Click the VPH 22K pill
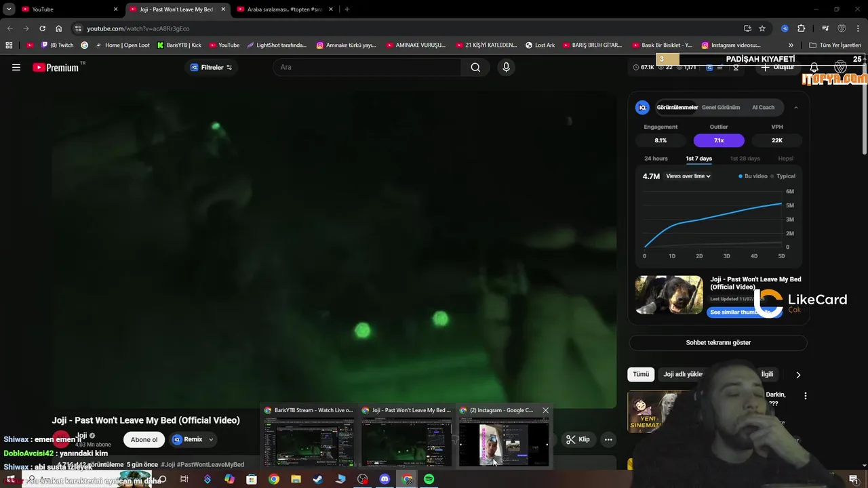Screen dimensions: 868x488 coord(777,140)
